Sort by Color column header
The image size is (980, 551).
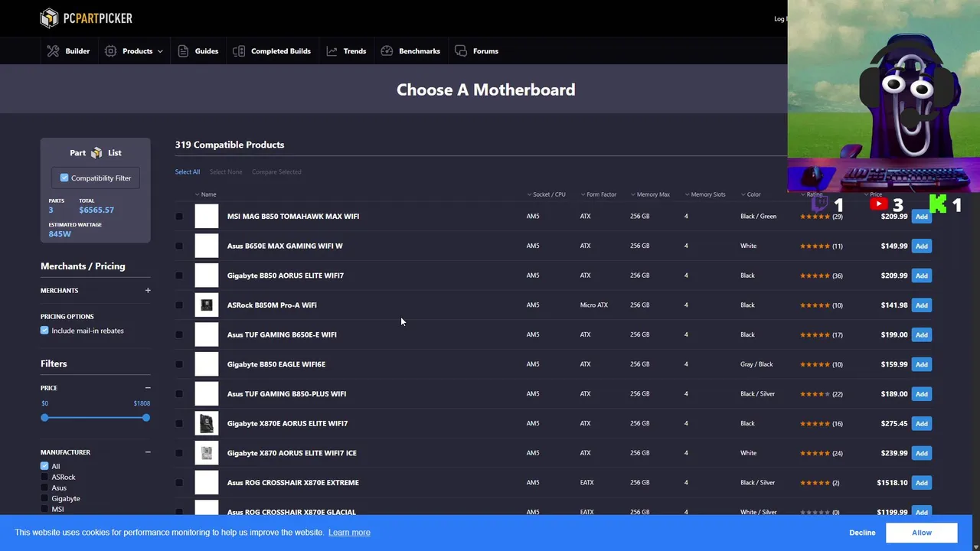click(751, 194)
